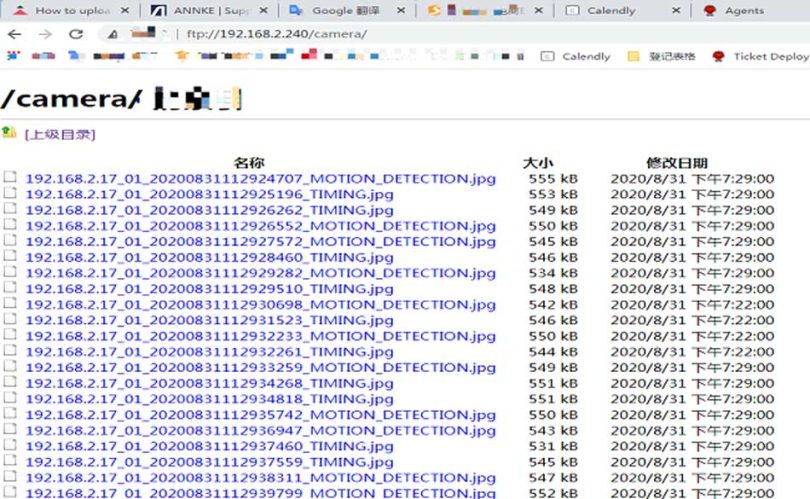Open 20200831112926262_TIMING.jpg file link
Screen dimensions: 810x499
tap(209, 210)
